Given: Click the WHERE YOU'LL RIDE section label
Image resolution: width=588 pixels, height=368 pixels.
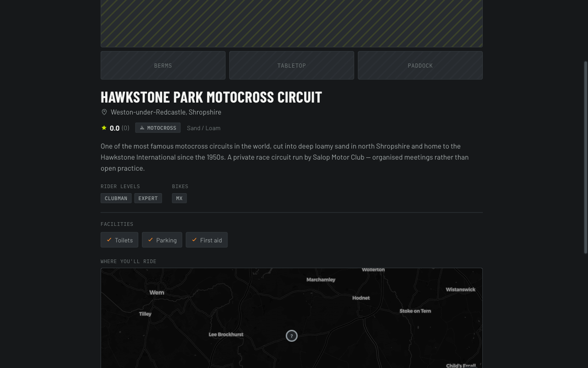Looking at the screenshot, I should (x=129, y=261).
